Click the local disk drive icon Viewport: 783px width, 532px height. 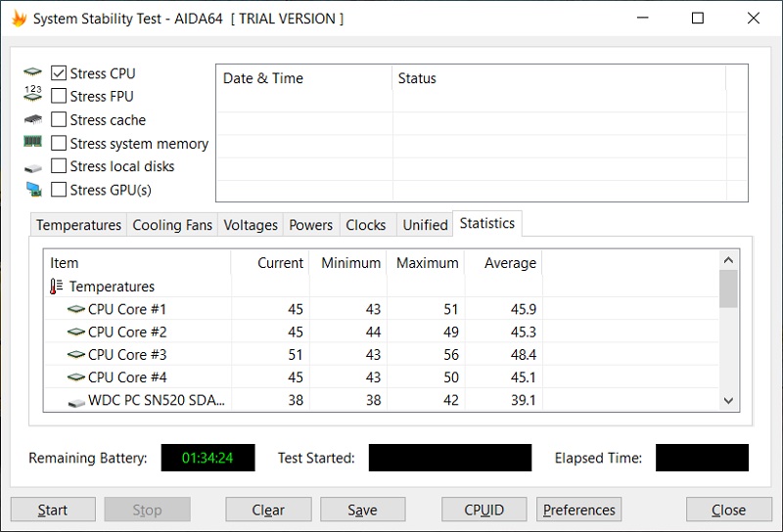[33, 168]
